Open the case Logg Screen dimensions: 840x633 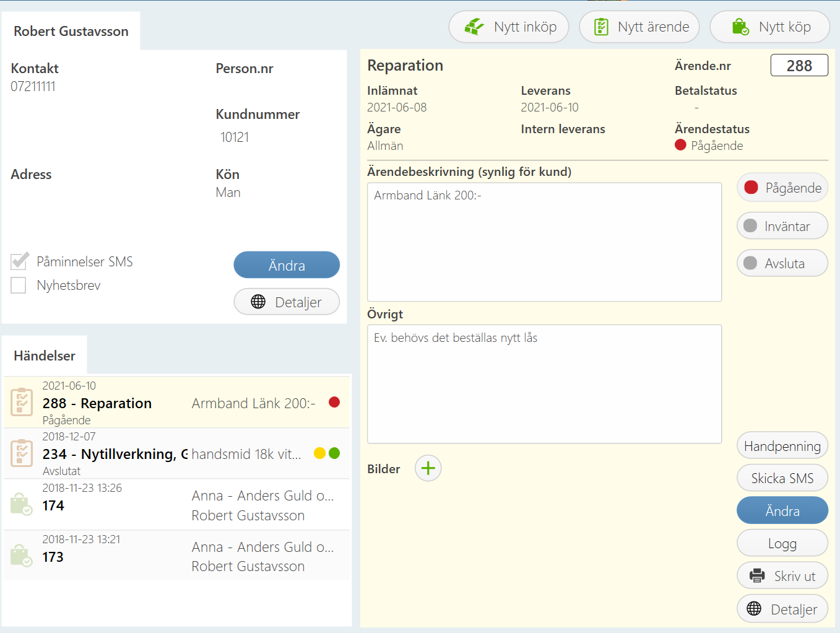pos(782,543)
